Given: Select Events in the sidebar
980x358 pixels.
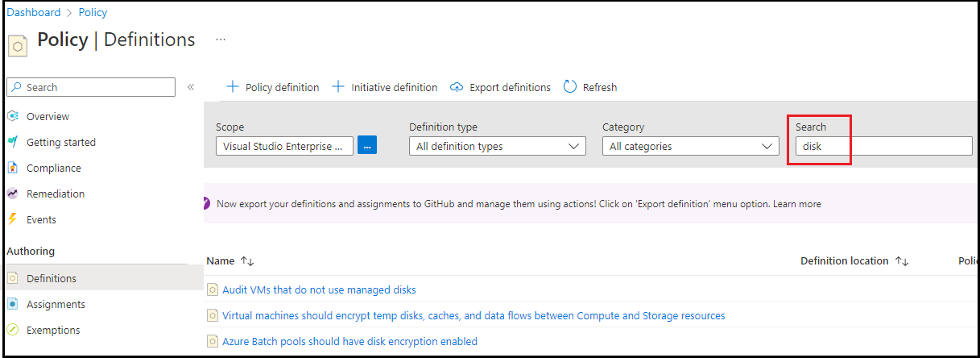Looking at the screenshot, I should tap(41, 219).
